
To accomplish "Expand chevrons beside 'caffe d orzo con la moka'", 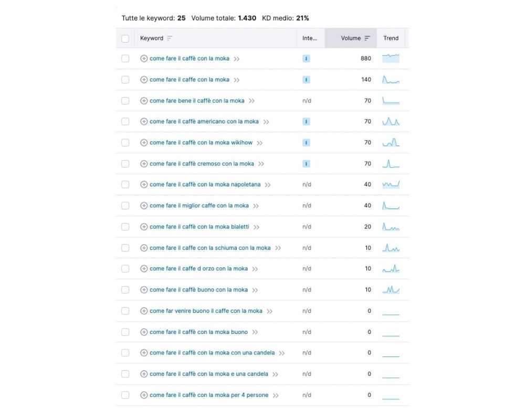I will pyautogui.click(x=255, y=269).
